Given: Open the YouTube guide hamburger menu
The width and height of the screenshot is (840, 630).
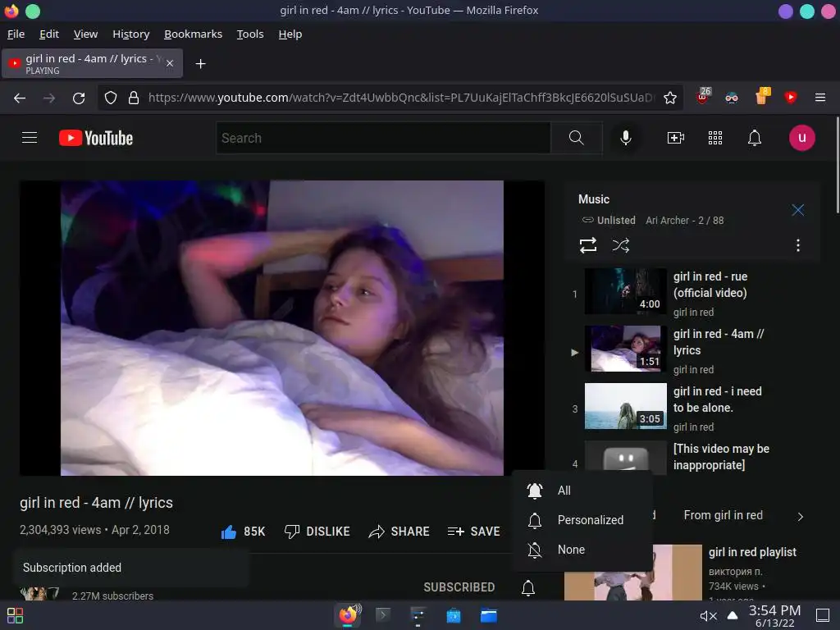Looking at the screenshot, I should (x=30, y=138).
